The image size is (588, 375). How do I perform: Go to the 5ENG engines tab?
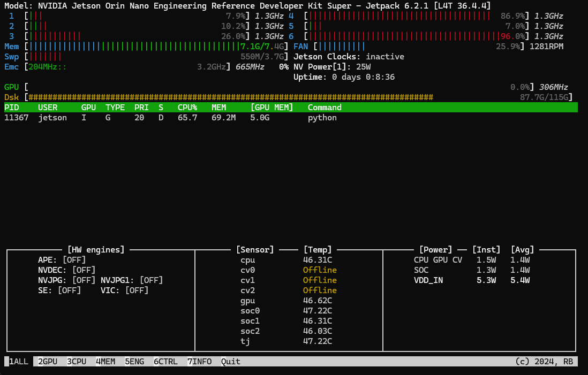click(x=134, y=362)
